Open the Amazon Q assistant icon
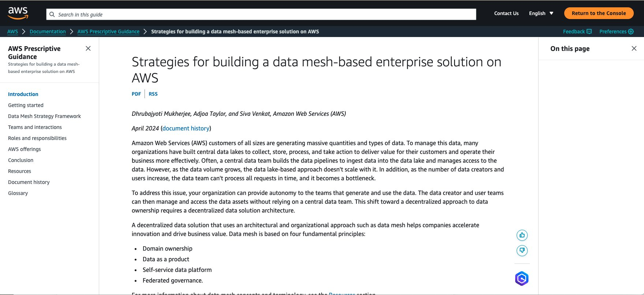The height and width of the screenshot is (295, 644). 521,278
